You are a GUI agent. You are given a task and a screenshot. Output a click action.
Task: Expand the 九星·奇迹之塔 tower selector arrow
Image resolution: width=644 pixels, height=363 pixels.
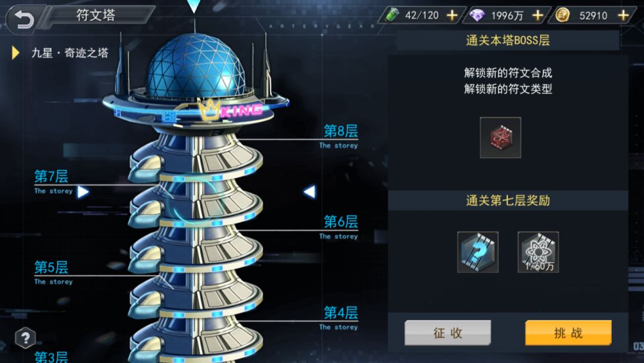point(16,53)
